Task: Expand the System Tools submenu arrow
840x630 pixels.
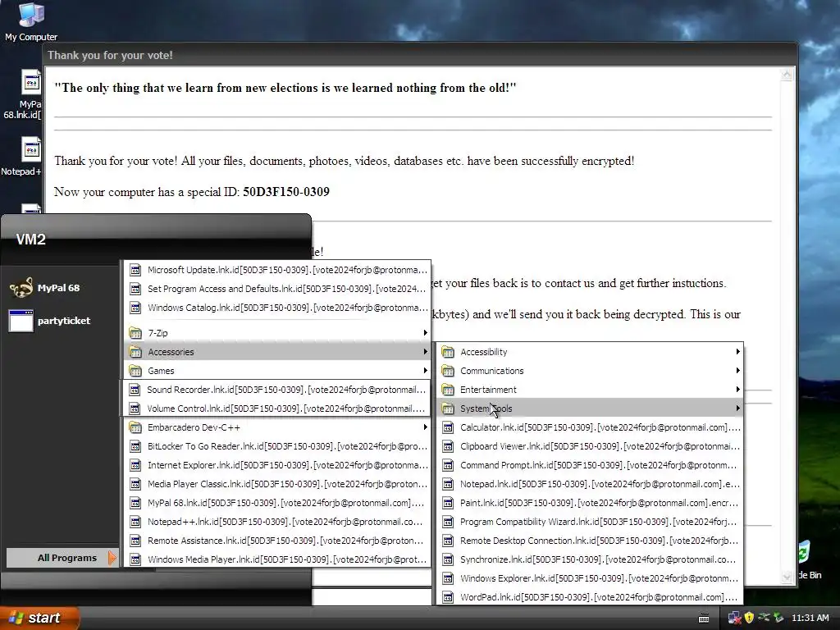Action: coord(737,409)
